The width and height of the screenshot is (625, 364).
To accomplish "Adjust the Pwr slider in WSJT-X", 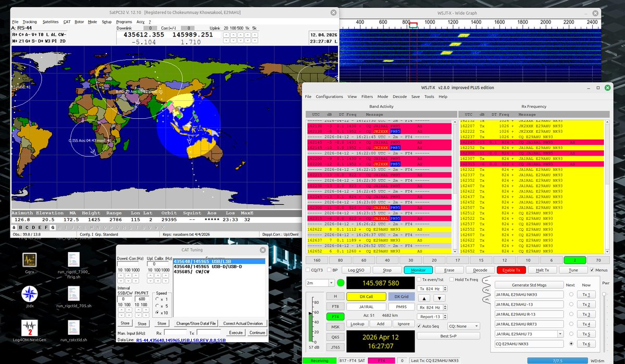I will (x=605, y=295).
